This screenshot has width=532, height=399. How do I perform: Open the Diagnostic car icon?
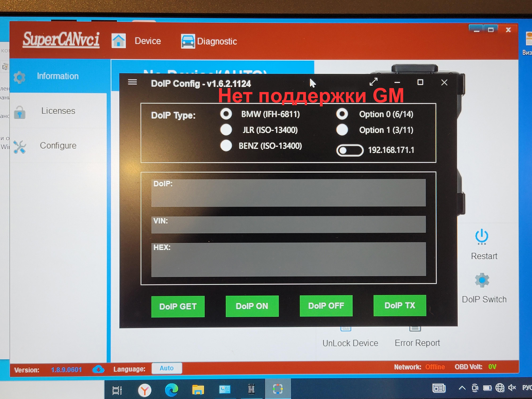pos(188,41)
